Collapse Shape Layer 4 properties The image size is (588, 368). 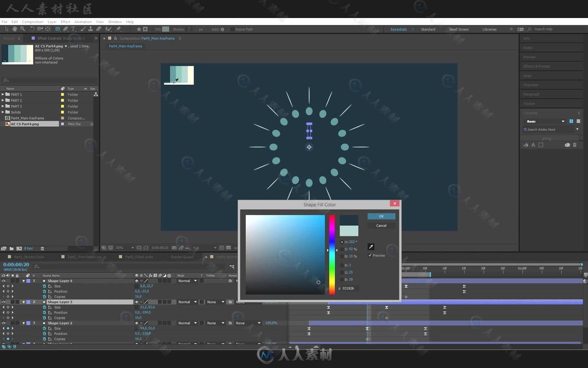tap(24, 281)
